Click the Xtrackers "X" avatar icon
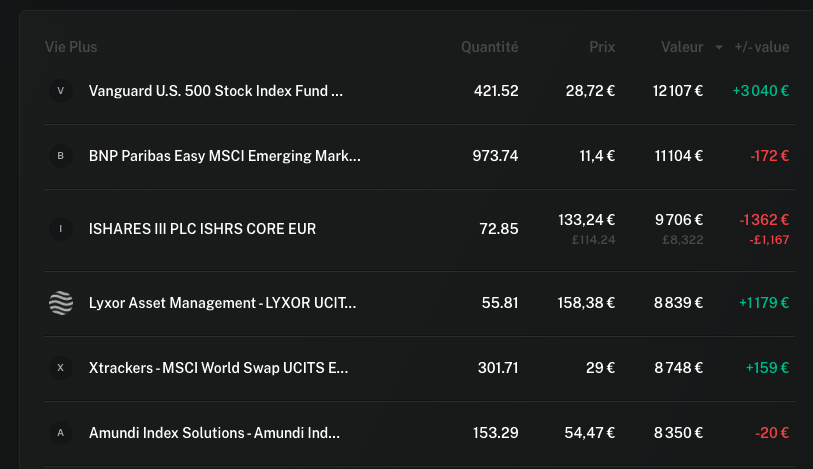This screenshot has width=813, height=469. pos(61,368)
